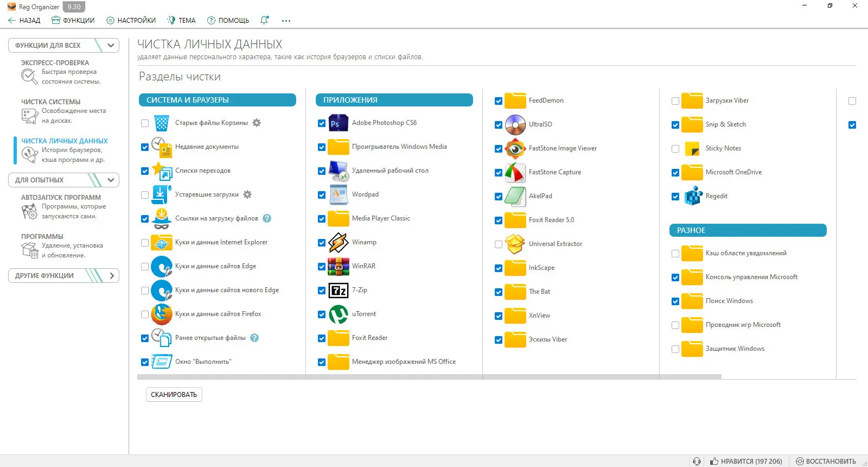Screen dimensions: 868x467
Task: Click the 7-Zip icon
Action: (x=339, y=291)
